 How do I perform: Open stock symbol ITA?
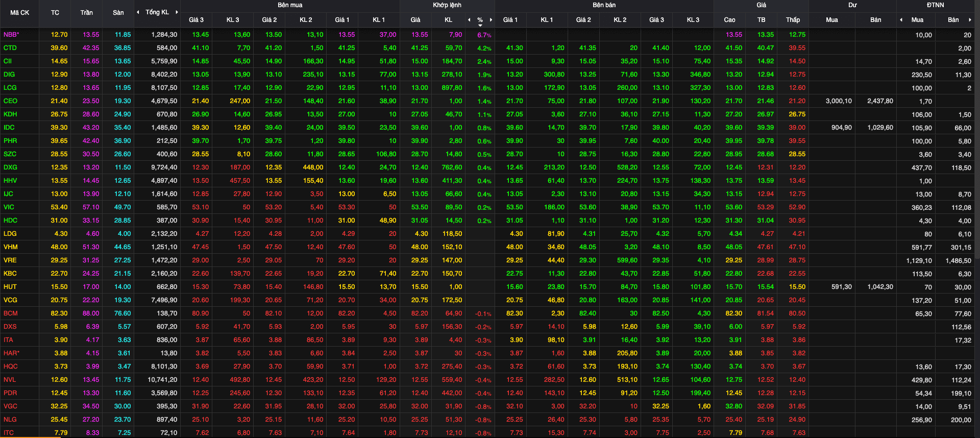8,340
